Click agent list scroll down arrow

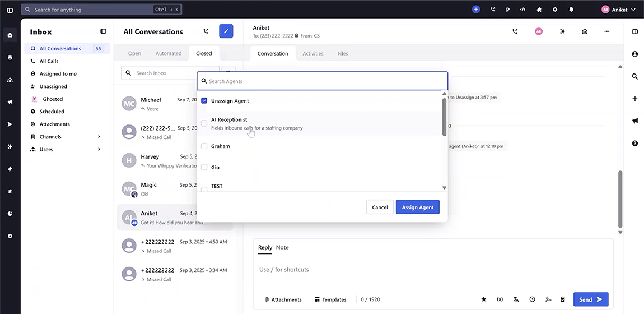pyautogui.click(x=444, y=188)
